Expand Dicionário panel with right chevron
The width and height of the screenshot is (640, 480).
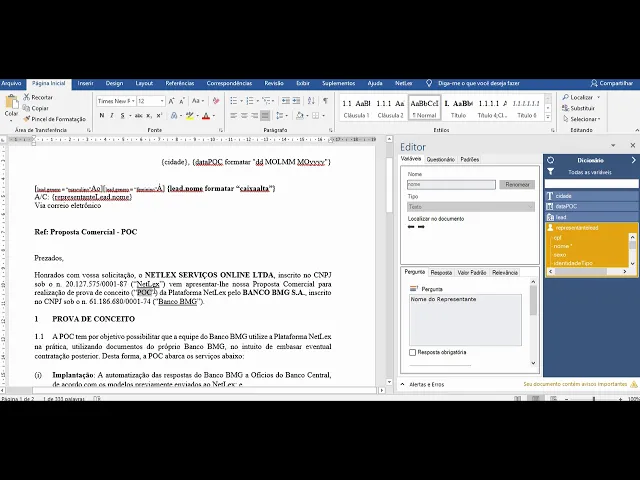(633, 160)
